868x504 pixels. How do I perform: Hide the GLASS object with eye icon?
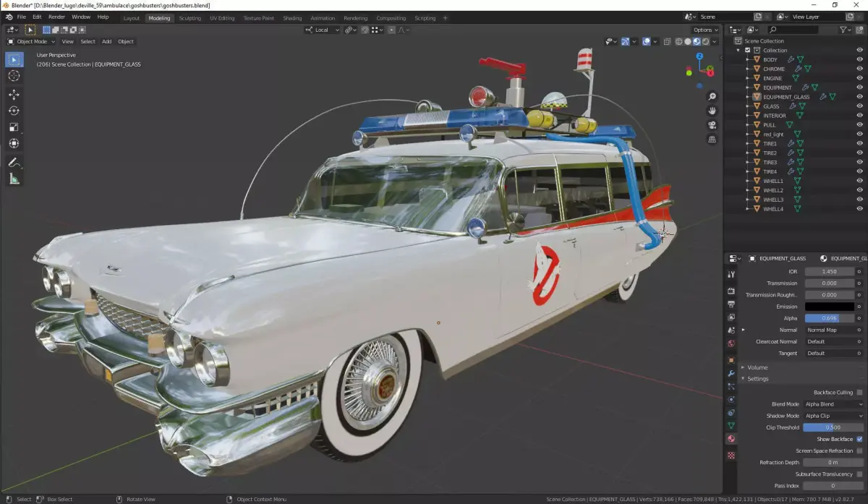859,106
